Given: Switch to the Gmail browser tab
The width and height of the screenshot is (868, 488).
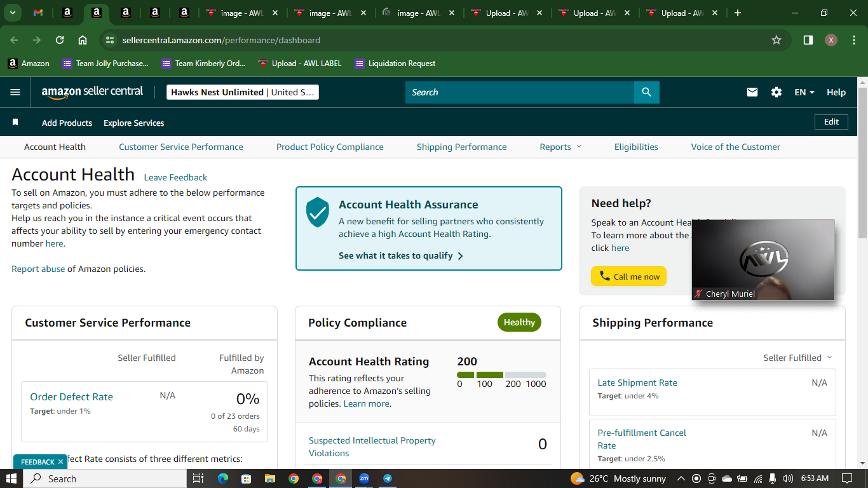Looking at the screenshot, I should (x=38, y=13).
